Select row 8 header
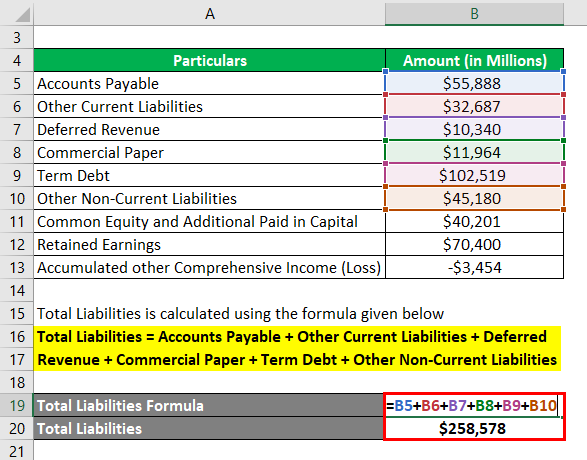The image size is (587, 460). click(x=17, y=152)
